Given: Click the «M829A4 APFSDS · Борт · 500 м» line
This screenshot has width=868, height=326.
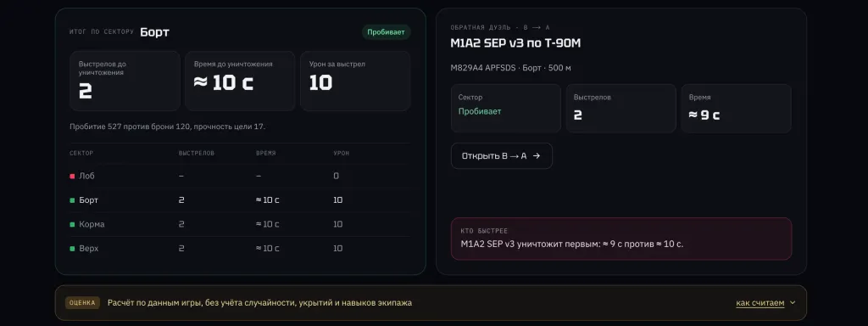Looking at the screenshot, I should click(x=510, y=68).
